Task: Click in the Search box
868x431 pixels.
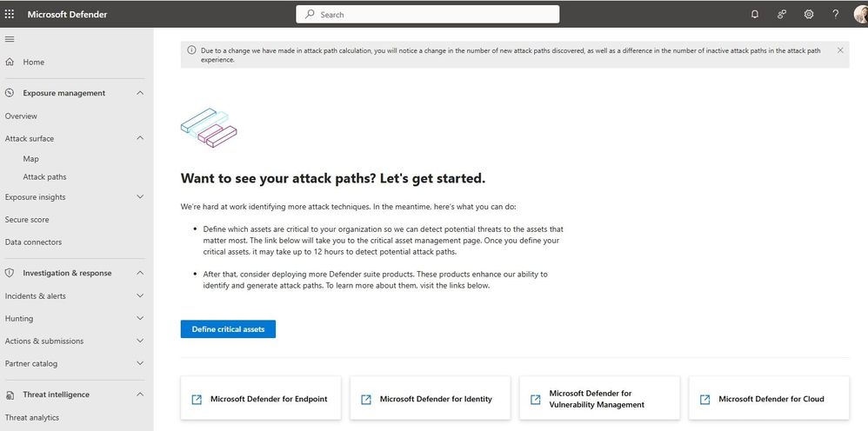Action: 427,15
